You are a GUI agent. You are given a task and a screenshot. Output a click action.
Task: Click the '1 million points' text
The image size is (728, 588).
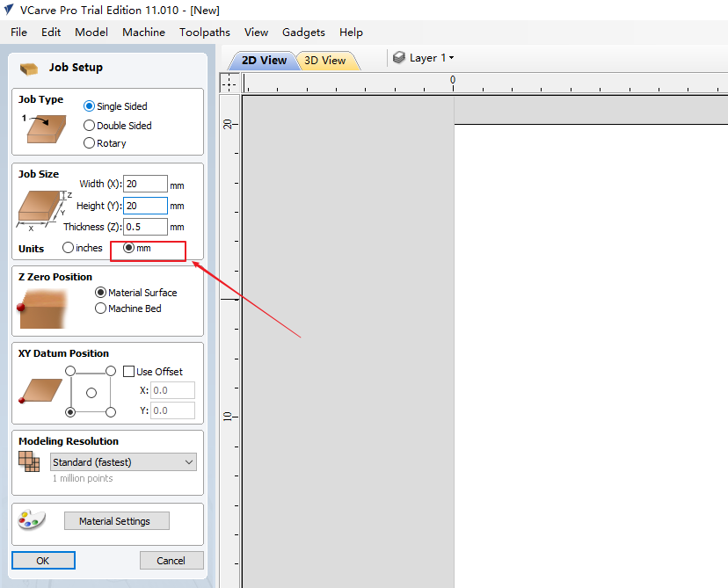click(x=83, y=478)
